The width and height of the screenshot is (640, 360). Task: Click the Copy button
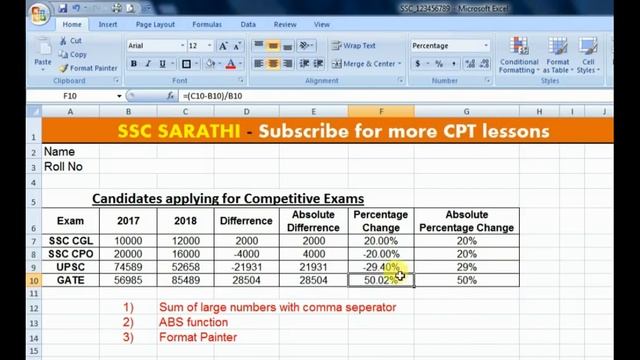click(x=73, y=54)
